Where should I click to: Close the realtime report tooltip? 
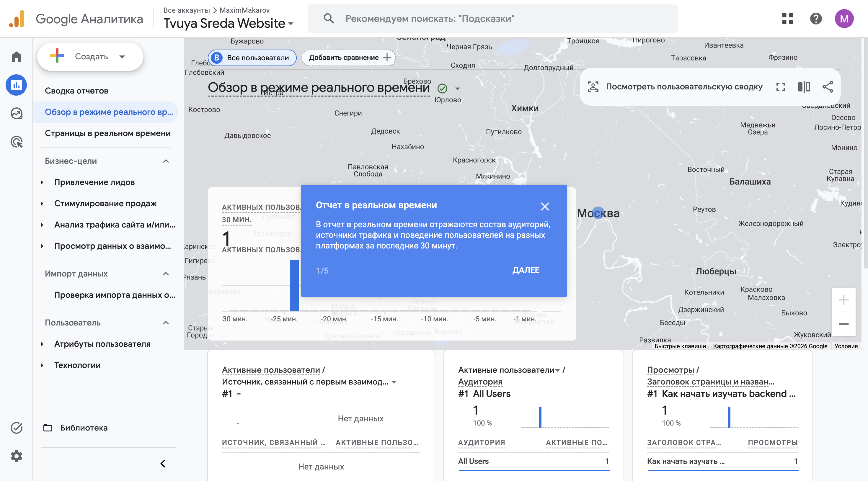coord(545,207)
